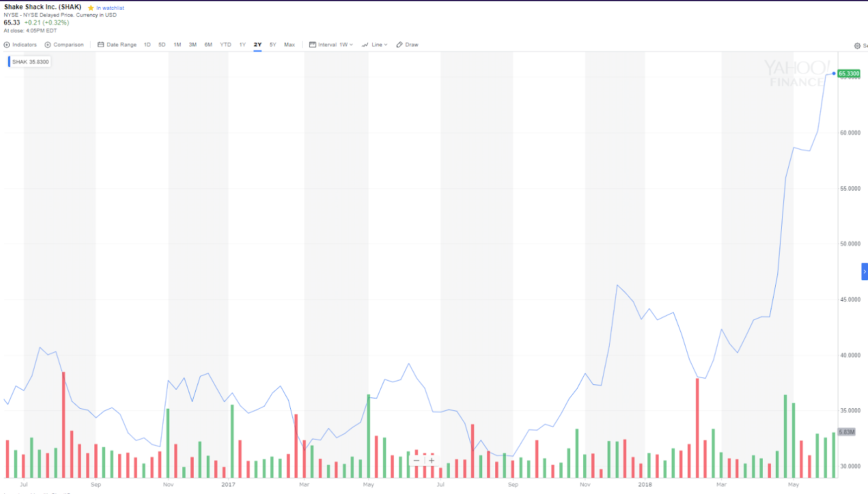The width and height of the screenshot is (868, 494).
Task: Click the active 2Y range tab
Action: [258, 45]
